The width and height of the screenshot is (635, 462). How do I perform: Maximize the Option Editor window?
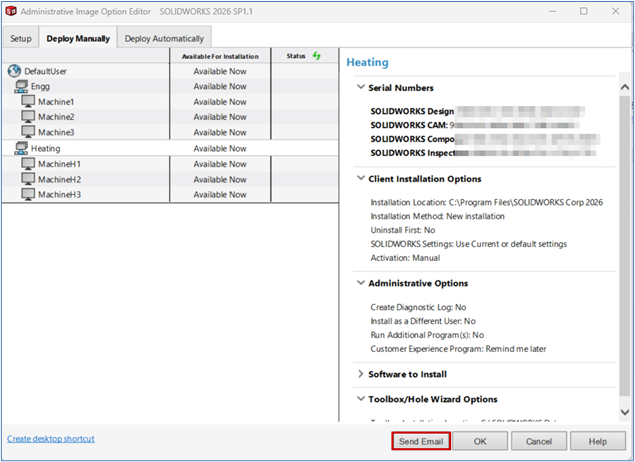(584, 11)
